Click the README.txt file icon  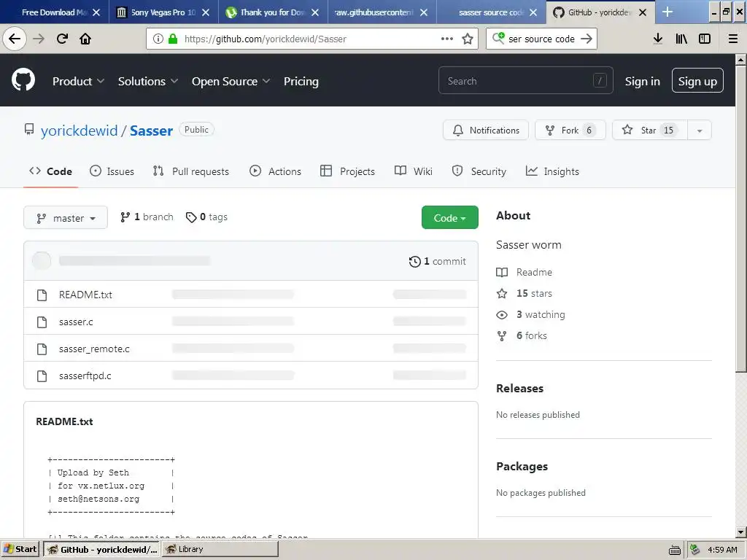tap(42, 295)
